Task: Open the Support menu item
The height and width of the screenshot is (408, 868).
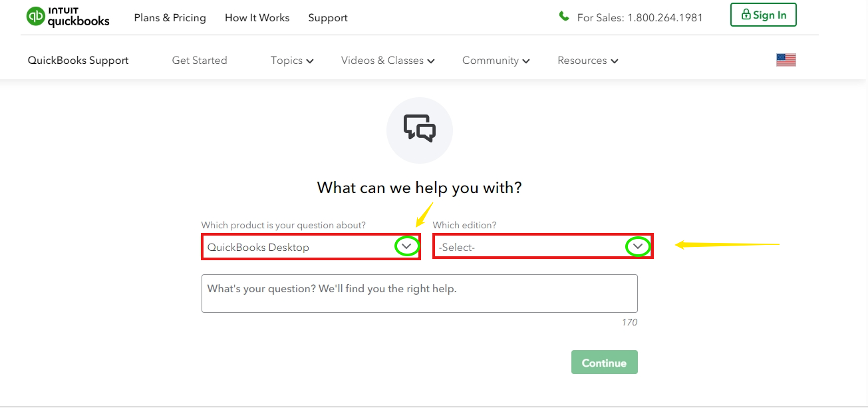Action: [328, 18]
